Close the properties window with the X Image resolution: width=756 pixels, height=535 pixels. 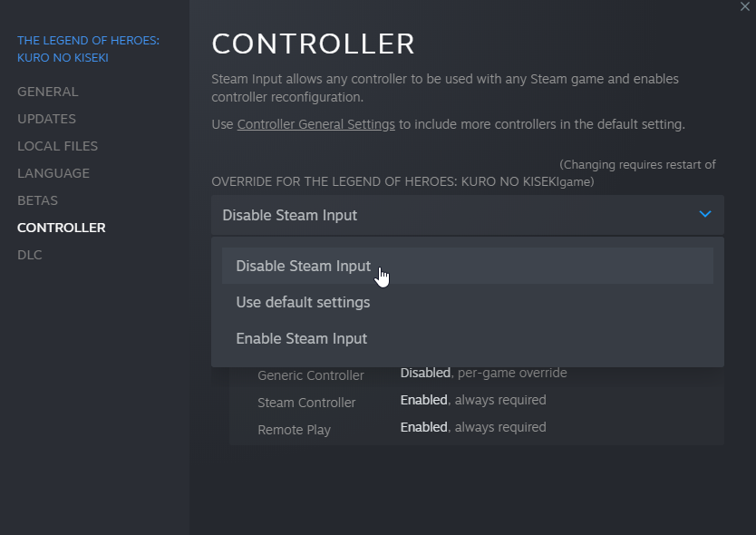745,6
